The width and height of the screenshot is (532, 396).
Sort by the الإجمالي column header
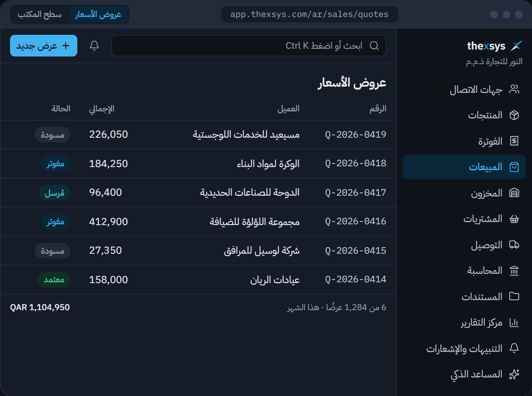coord(102,109)
